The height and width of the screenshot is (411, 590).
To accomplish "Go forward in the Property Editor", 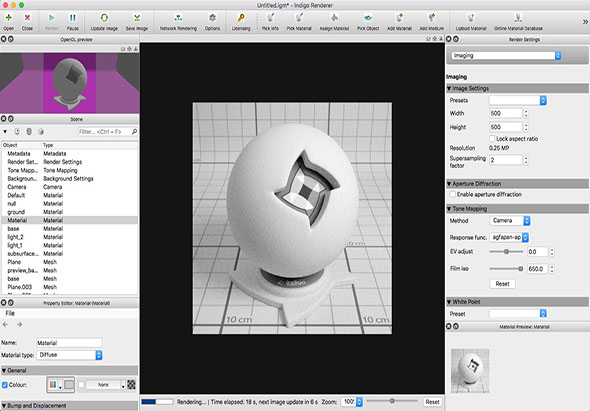I will click(19, 324).
